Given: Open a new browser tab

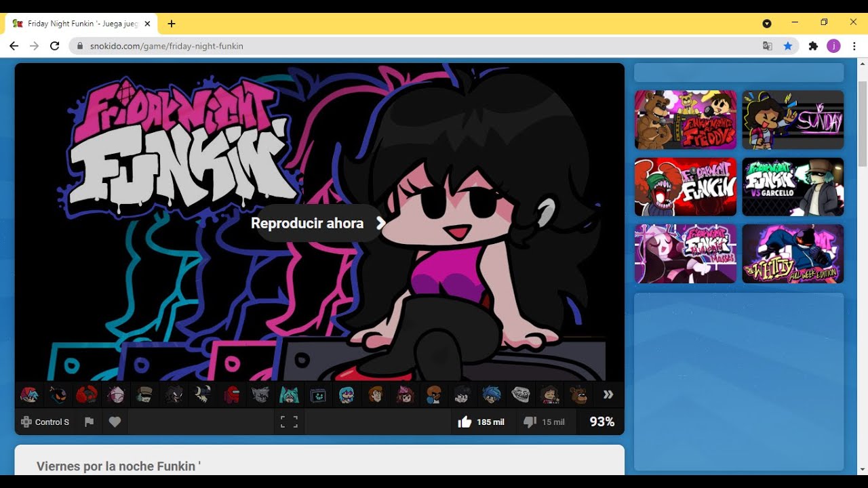Looking at the screenshot, I should pyautogui.click(x=172, y=23).
